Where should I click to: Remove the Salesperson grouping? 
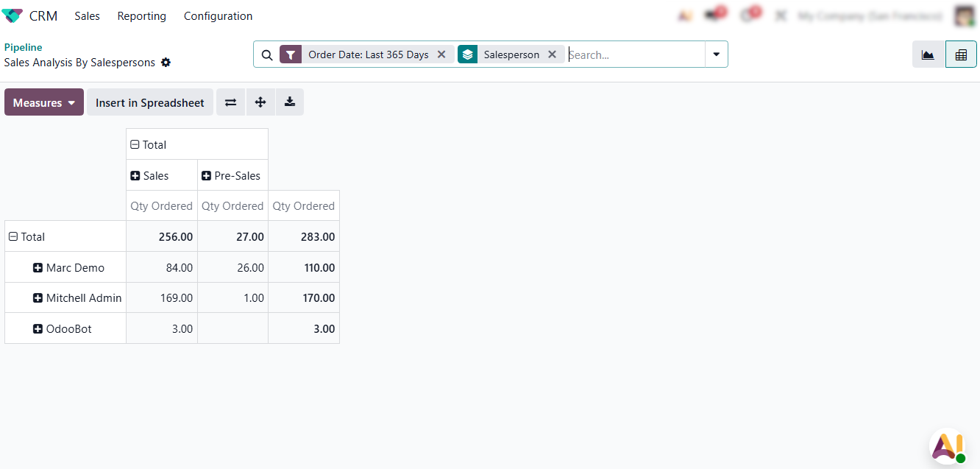[x=552, y=54]
